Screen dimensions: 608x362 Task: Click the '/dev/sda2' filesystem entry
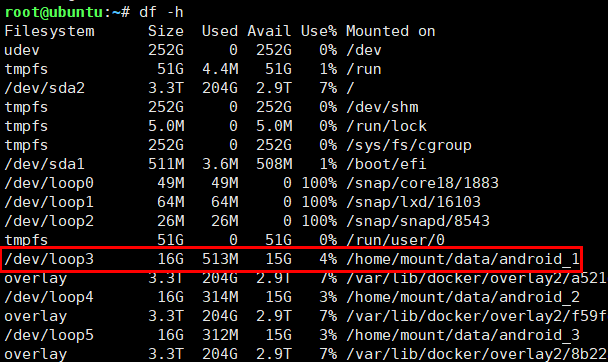[45, 88]
